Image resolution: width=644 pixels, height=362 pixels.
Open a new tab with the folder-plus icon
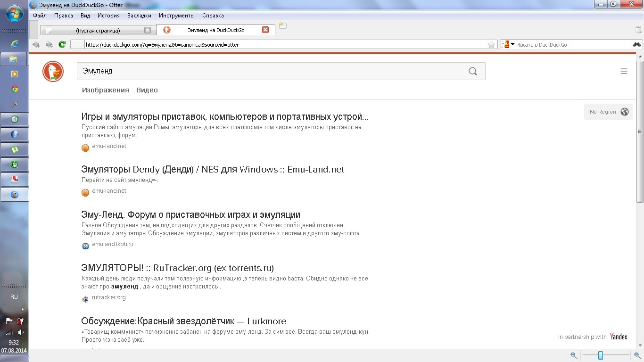tap(283, 25)
